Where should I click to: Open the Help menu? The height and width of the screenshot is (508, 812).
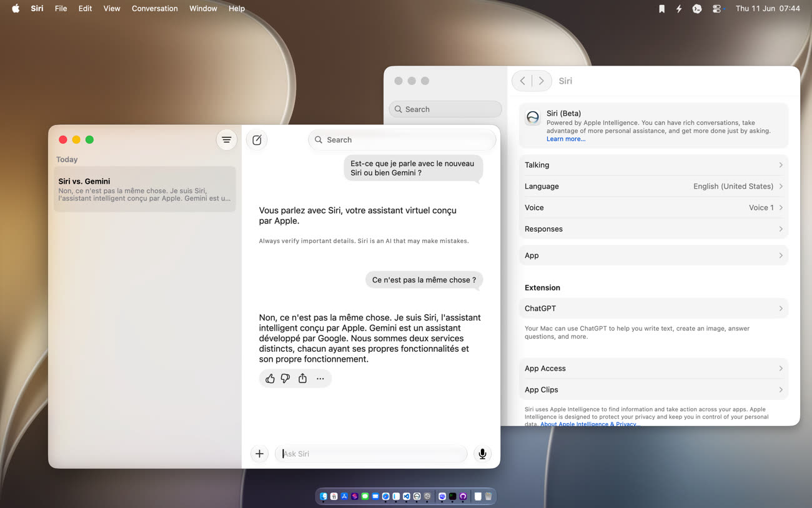click(x=237, y=9)
